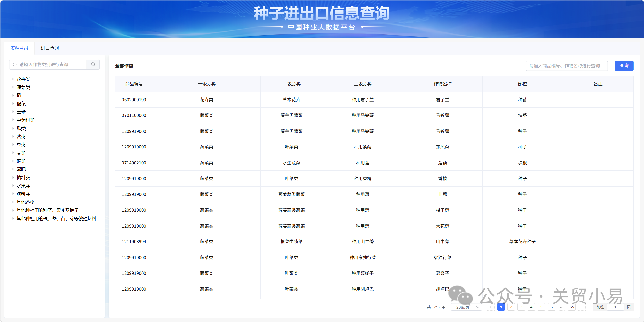The image size is (644, 322).
Task: Focus the crop category search field
Action: click(48, 65)
